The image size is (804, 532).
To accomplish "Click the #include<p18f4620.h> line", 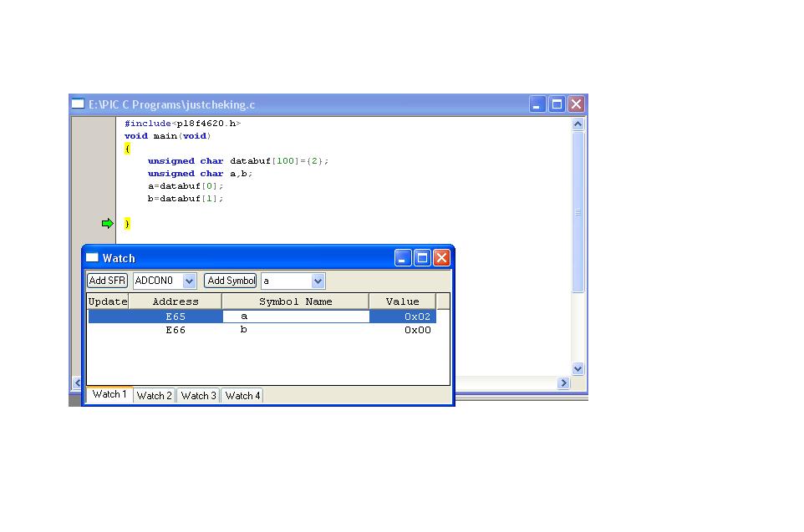I will [182, 124].
